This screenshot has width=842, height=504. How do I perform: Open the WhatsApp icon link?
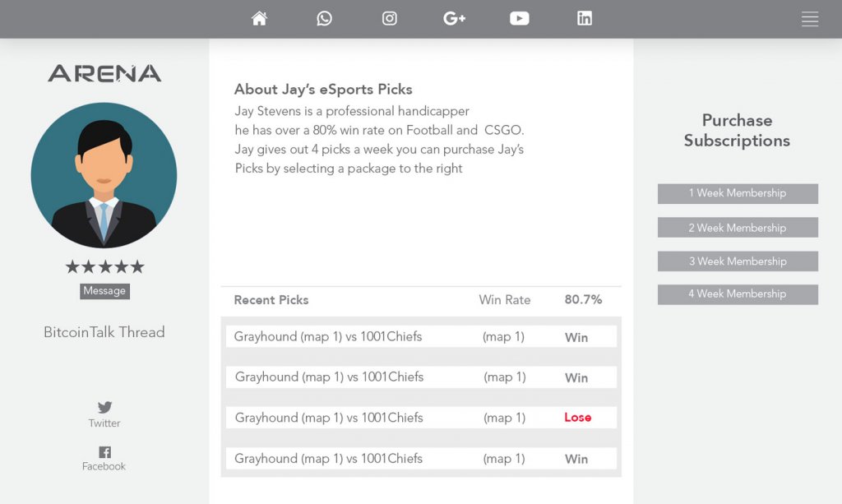(325, 18)
